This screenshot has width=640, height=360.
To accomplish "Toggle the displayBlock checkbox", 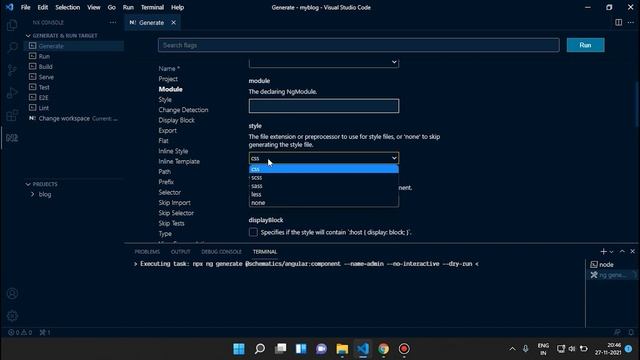I will click(253, 232).
